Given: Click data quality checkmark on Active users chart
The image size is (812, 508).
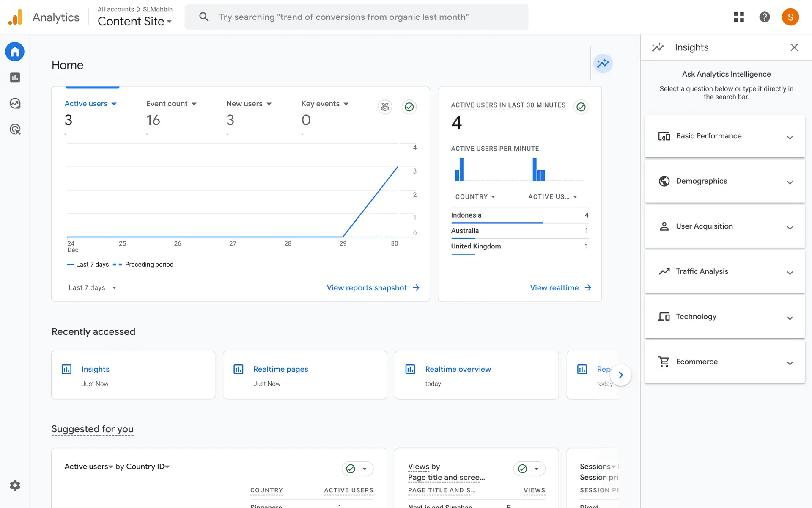Looking at the screenshot, I should (x=409, y=107).
